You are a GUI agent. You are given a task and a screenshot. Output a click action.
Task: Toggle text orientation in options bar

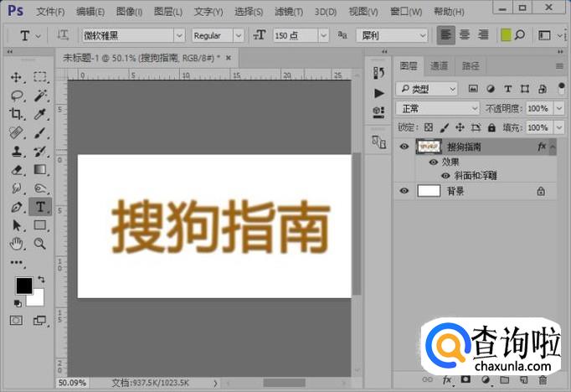tap(62, 35)
